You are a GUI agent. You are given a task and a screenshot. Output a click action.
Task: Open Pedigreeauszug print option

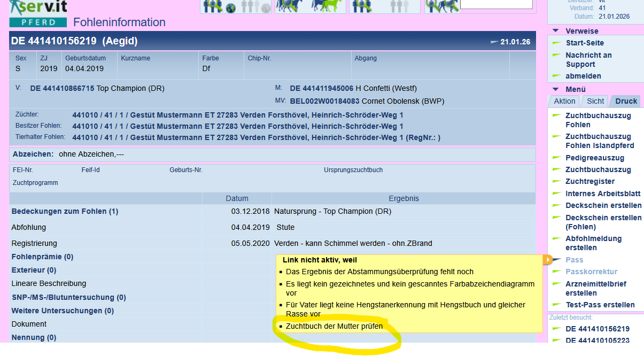(x=594, y=158)
